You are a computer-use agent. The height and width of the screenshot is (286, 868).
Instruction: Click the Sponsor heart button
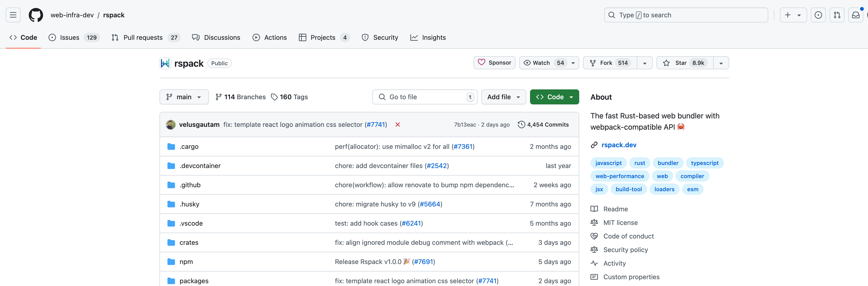point(494,63)
